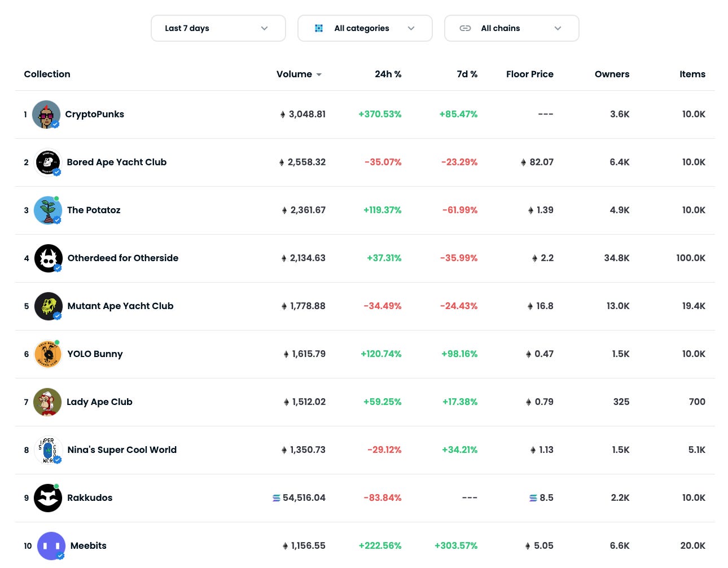Click the 34.8K owners value
The height and width of the screenshot is (568, 728).
617,258
